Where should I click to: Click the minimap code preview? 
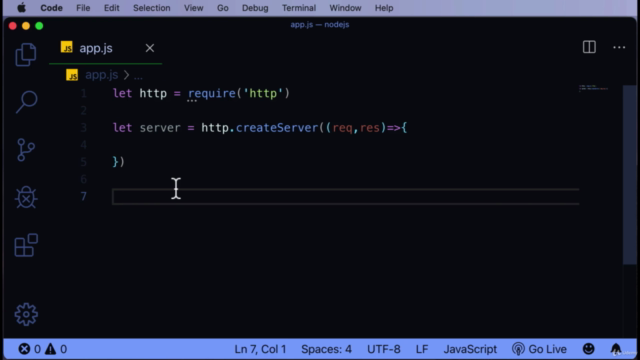point(593,88)
